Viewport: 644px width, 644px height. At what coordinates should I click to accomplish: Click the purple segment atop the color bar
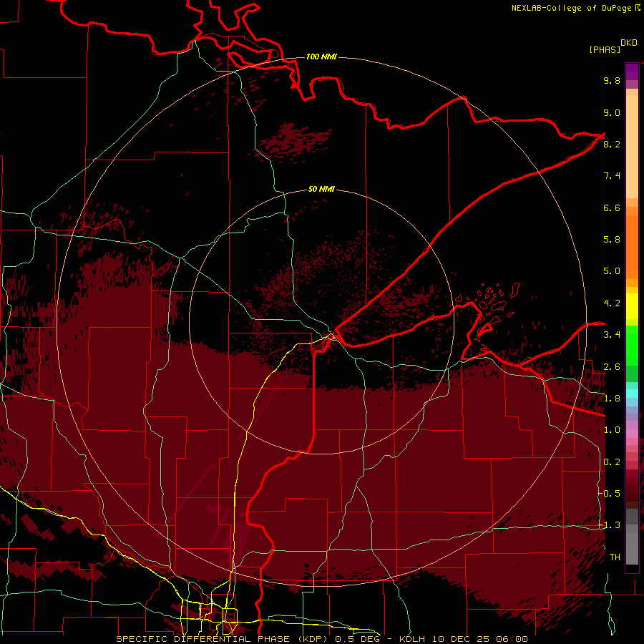[x=632, y=72]
